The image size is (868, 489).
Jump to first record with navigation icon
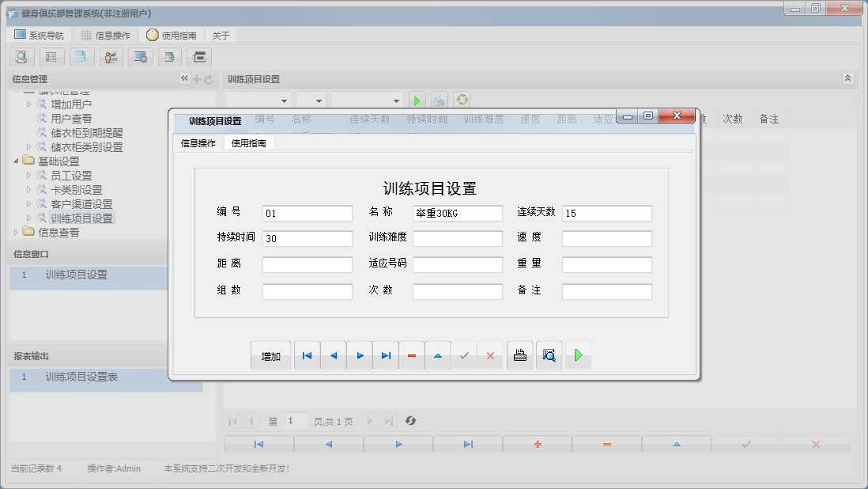click(307, 355)
